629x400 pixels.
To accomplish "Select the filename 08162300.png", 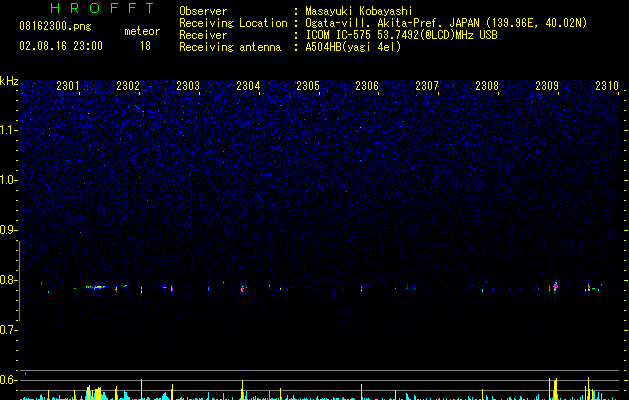I will 55,27.
